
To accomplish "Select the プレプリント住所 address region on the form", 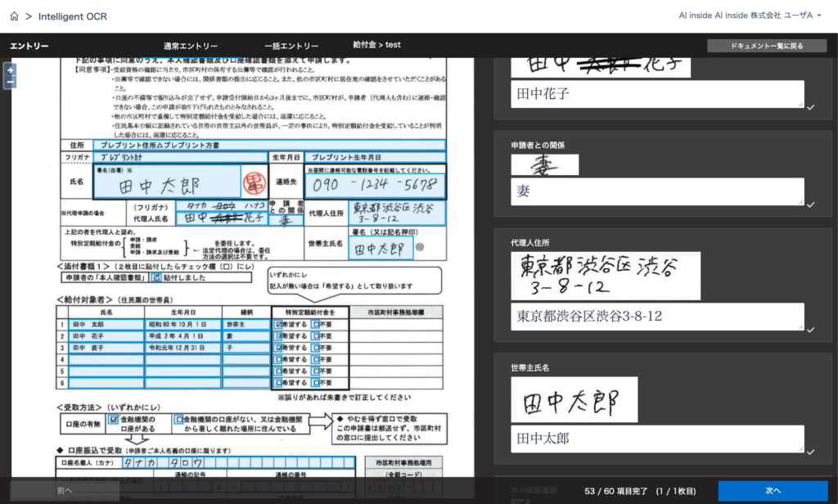I will (269, 145).
